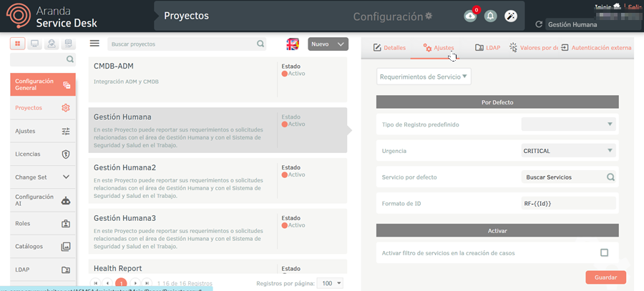
Task: Click the sidebar search magnifier icon
Action: 70,59
